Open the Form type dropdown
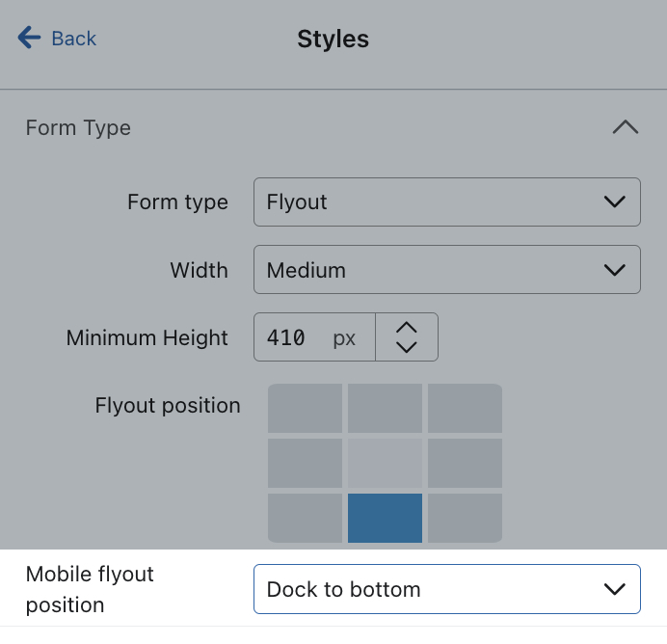The height and width of the screenshot is (644, 667). tap(446, 201)
